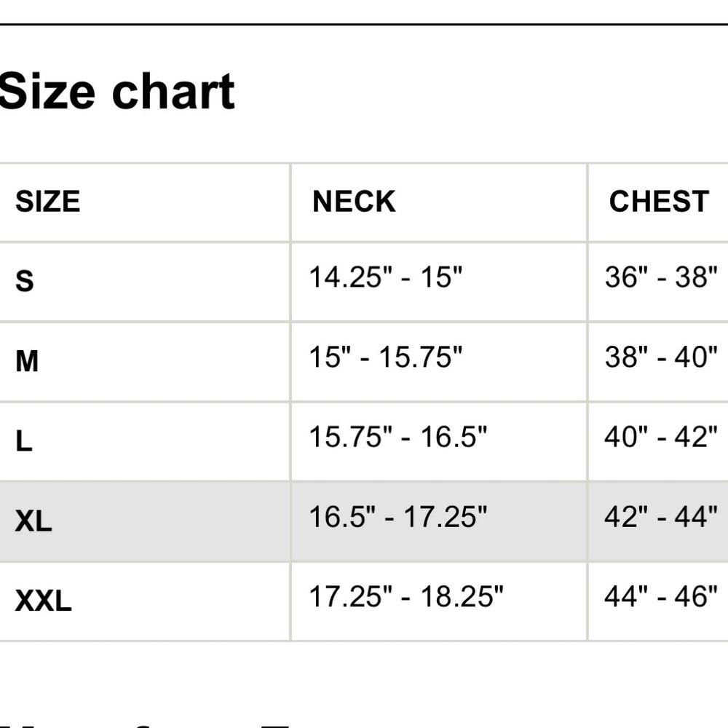Select the M size row label
The width and height of the screenshot is (728, 728).
[27, 360]
